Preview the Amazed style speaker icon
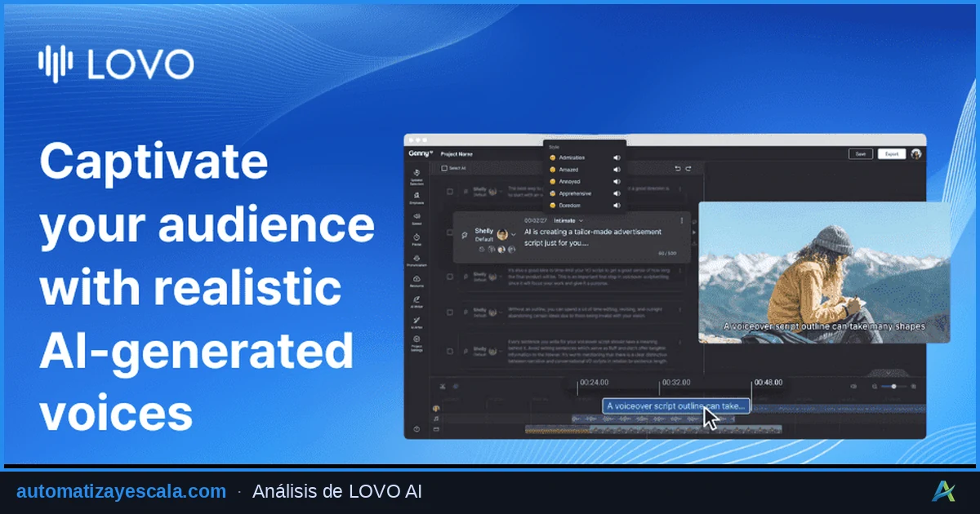 617,170
